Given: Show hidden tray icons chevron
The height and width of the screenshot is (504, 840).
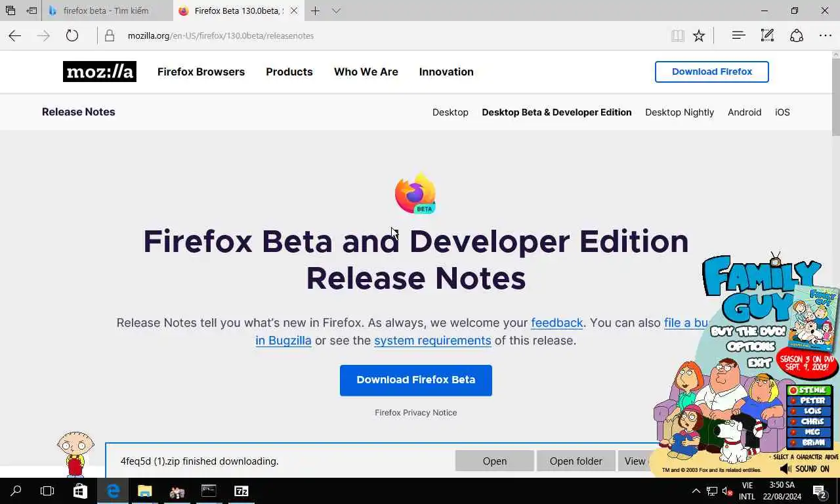Looking at the screenshot, I should (x=696, y=491).
